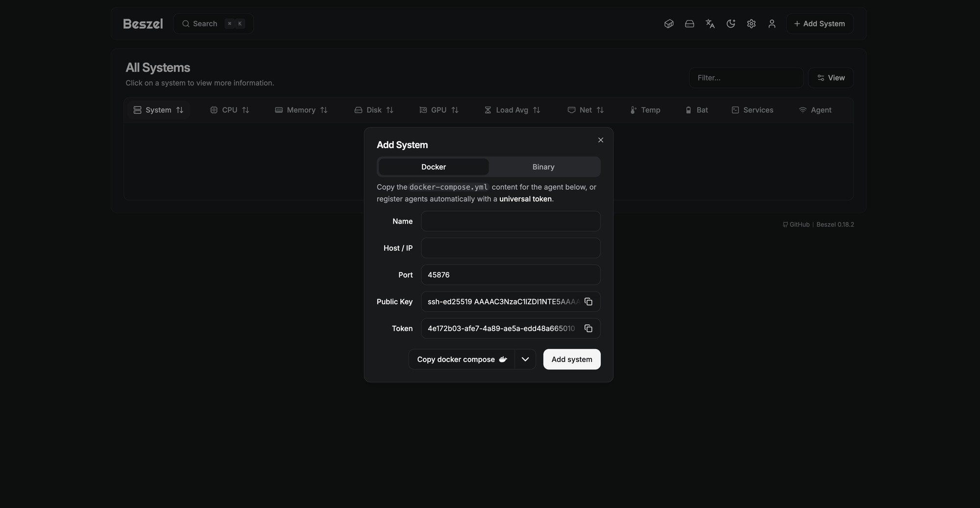Open the View options
The height and width of the screenshot is (508, 980).
831,77
